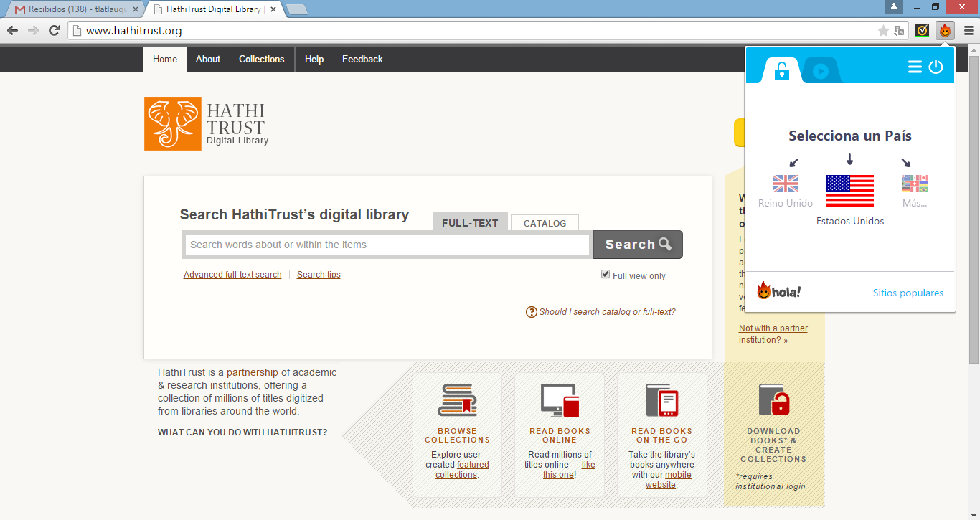Click the translate page icon in address bar
This screenshot has height=520, width=980.
(x=899, y=31)
